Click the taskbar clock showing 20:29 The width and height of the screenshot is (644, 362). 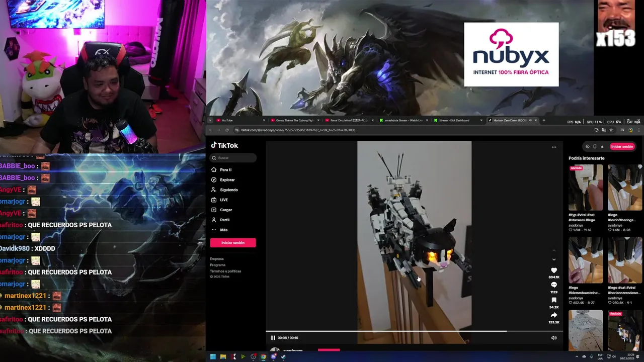pyautogui.click(x=627, y=357)
